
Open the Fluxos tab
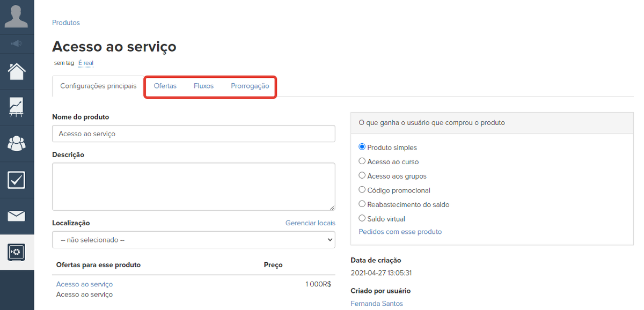coord(203,86)
